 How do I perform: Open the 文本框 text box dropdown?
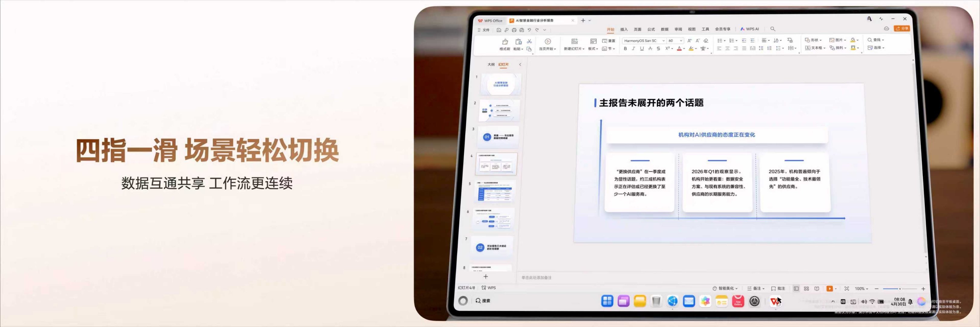815,48
